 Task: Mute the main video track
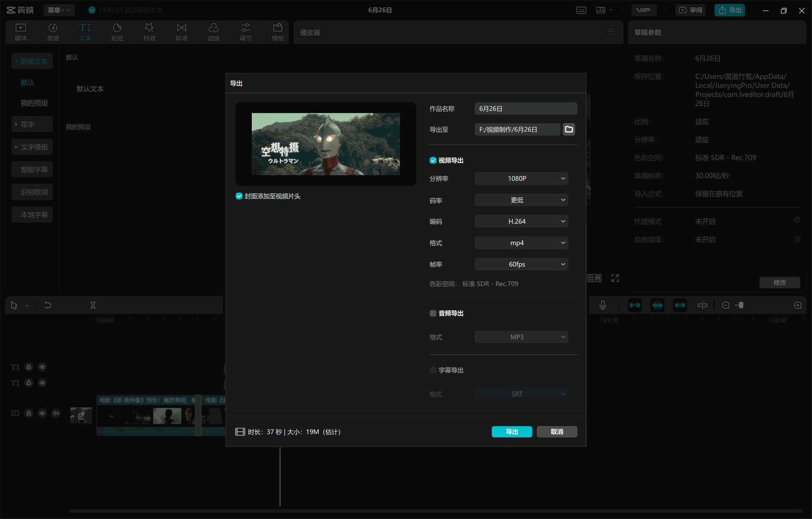56,413
